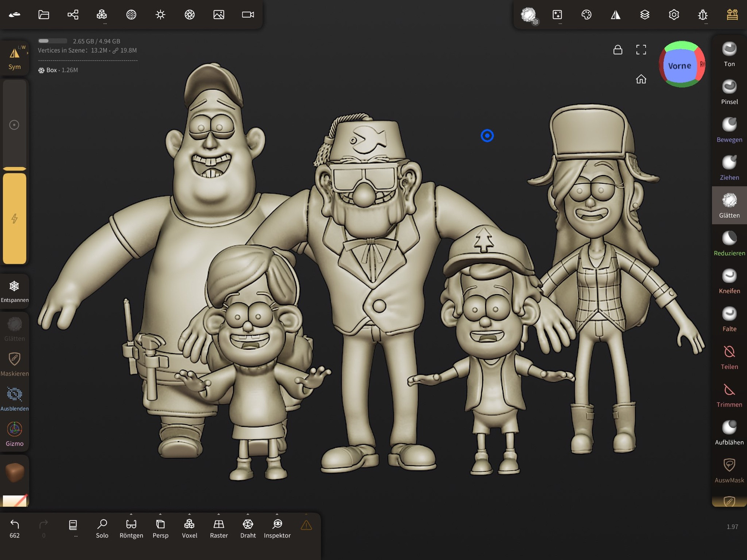Image resolution: width=747 pixels, height=560 pixels.
Task: Open the settings gear menu
Action: [x=674, y=15]
